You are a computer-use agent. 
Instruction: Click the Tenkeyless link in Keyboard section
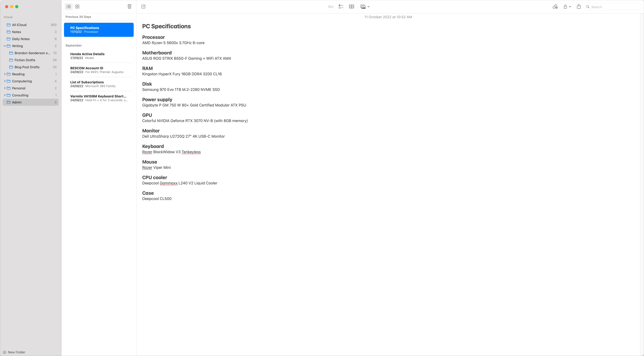(x=191, y=152)
